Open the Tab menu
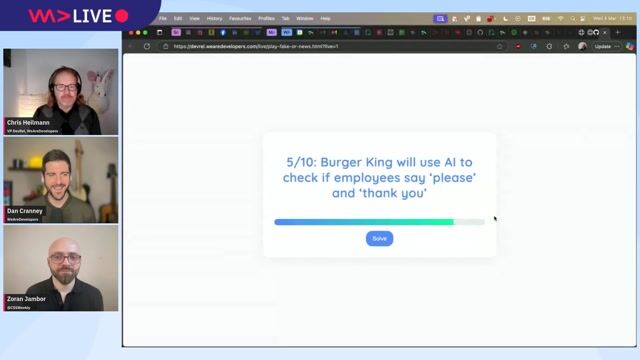This screenshot has width=640, height=360. [x=285, y=19]
